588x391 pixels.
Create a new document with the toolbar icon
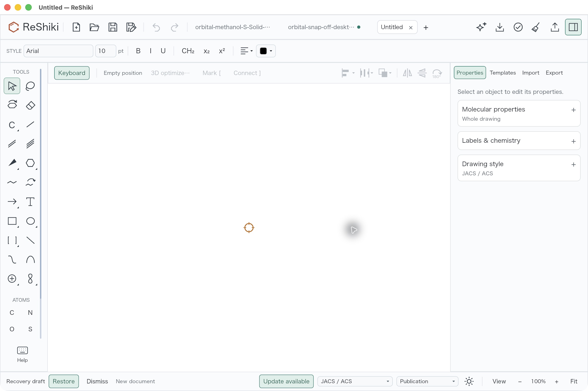click(x=76, y=27)
